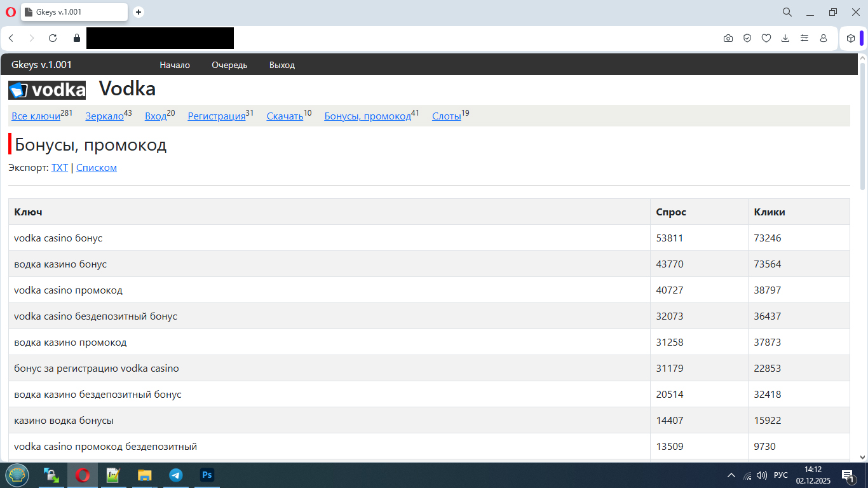Screen dimensions: 868x488
Task: Export keys via the TXT link
Action: (x=60, y=168)
